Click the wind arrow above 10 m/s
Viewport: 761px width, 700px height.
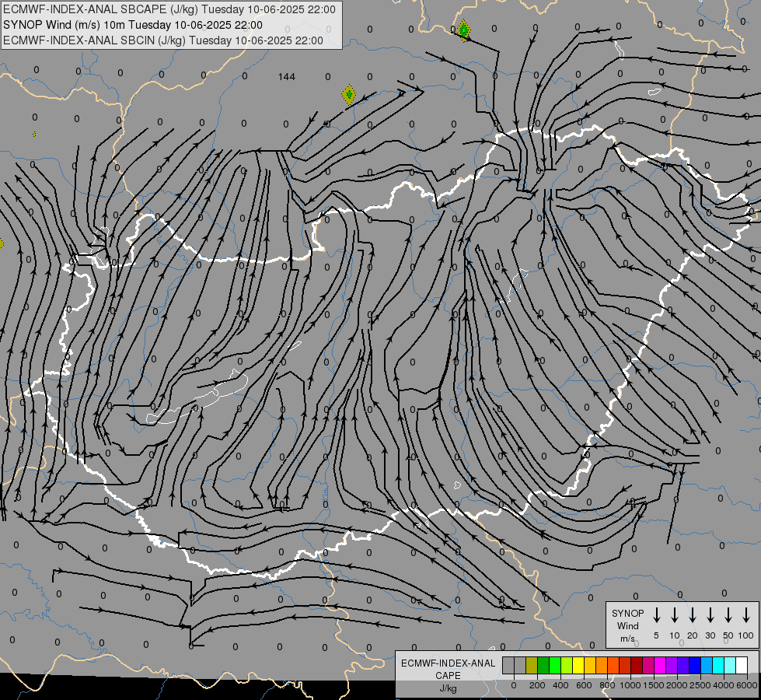675,614
